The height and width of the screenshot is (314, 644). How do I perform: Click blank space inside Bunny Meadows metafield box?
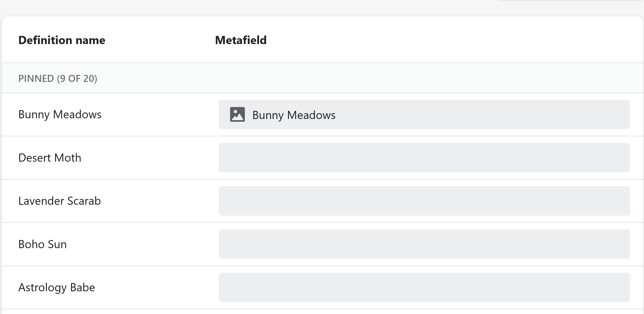[475, 114]
